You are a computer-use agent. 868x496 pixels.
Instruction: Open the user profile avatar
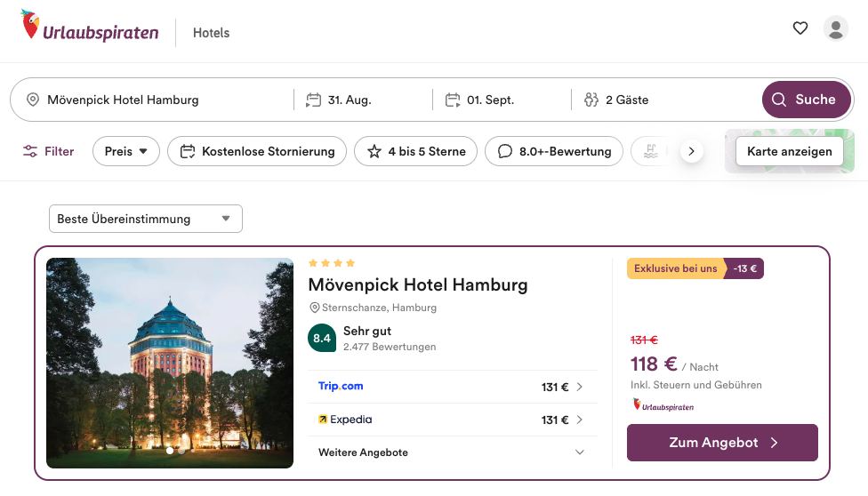[x=835, y=28]
